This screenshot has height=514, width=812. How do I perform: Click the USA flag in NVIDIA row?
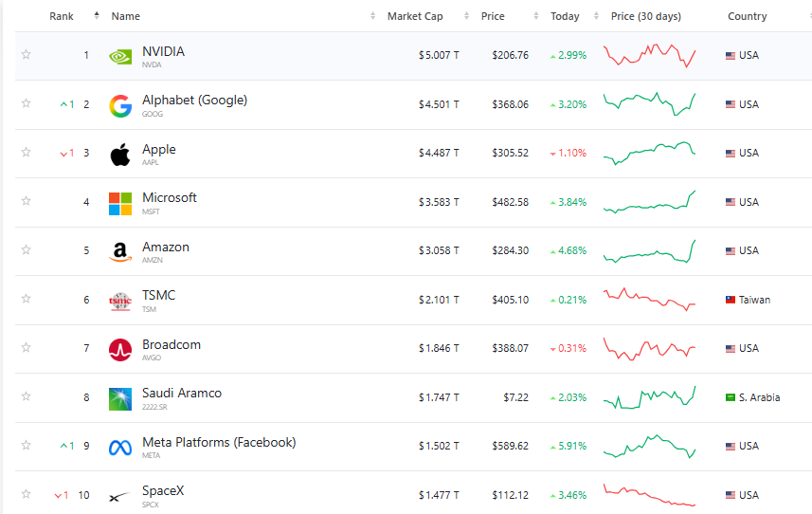[x=731, y=55]
